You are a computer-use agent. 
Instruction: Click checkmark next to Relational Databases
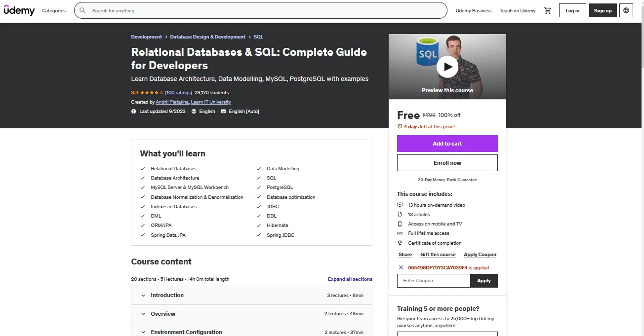tap(143, 169)
